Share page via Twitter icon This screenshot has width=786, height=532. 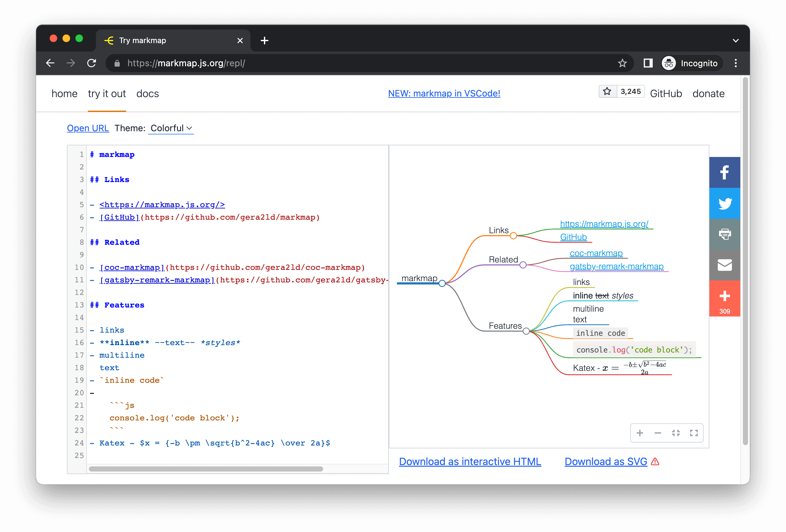tap(724, 204)
